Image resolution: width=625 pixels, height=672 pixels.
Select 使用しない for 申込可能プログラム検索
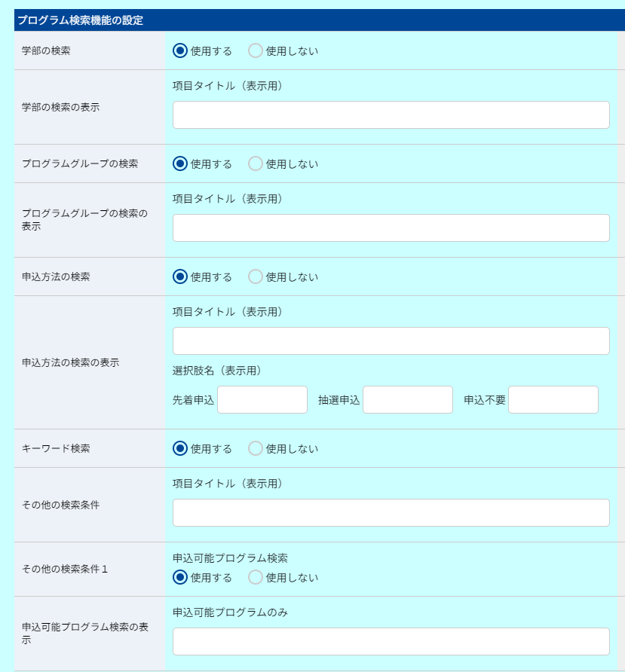256,577
